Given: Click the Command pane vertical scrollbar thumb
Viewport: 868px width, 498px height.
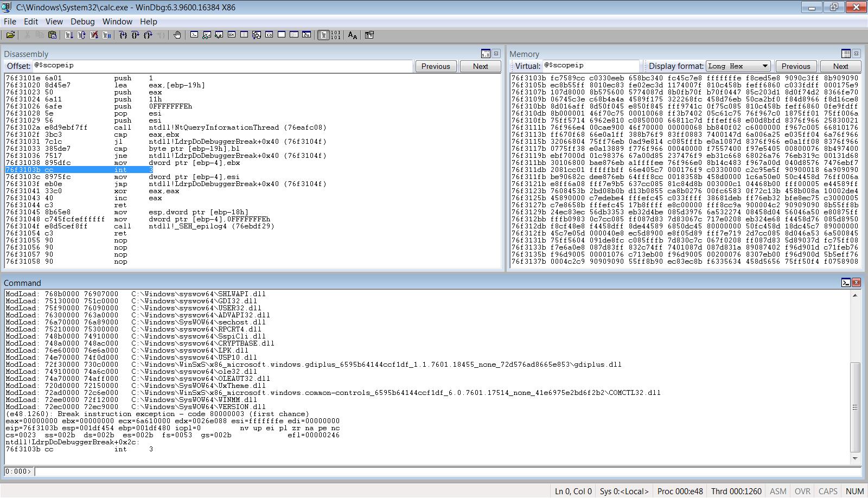Looking at the screenshot, I should 855,407.
